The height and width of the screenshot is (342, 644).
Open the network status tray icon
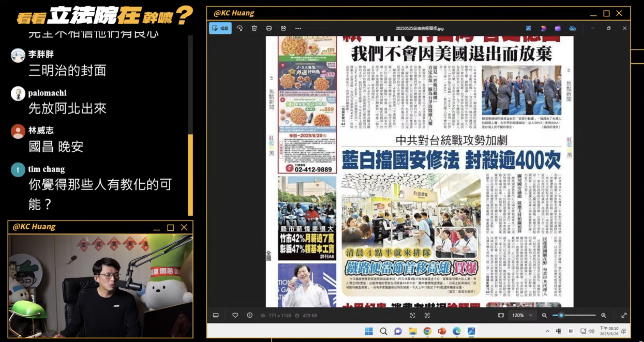[x=583, y=331]
